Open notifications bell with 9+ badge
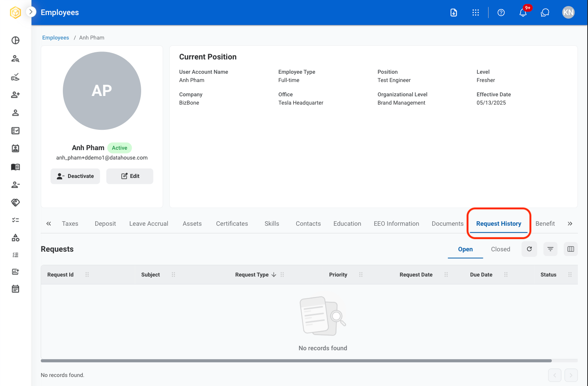588x386 pixels. 523,12
